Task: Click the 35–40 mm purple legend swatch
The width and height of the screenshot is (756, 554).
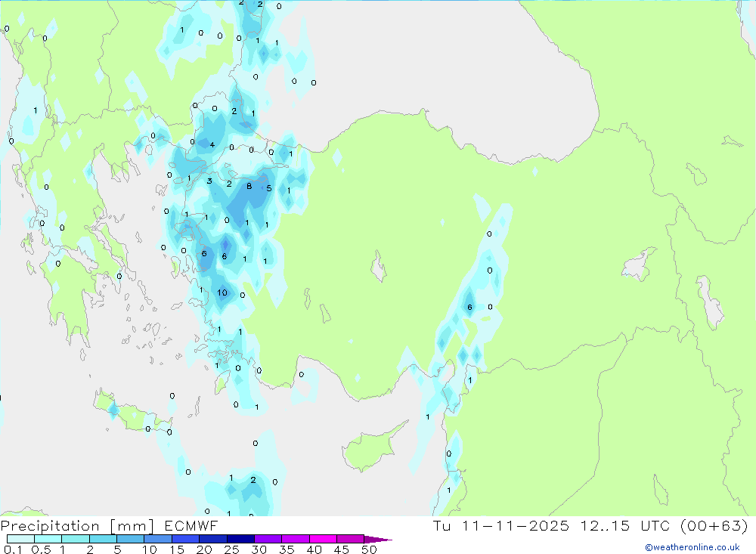Action: [x=295, y=539]
